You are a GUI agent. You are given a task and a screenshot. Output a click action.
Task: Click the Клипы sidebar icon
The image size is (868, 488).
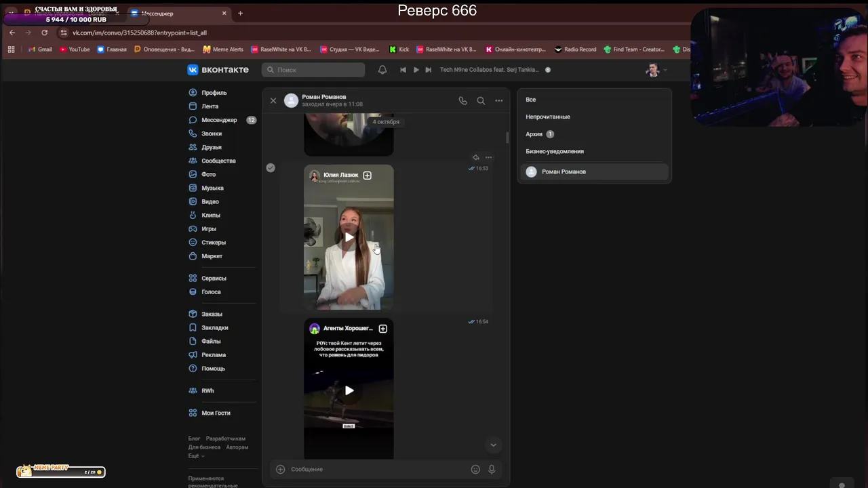pyautogui.click(x=193, y=215)
